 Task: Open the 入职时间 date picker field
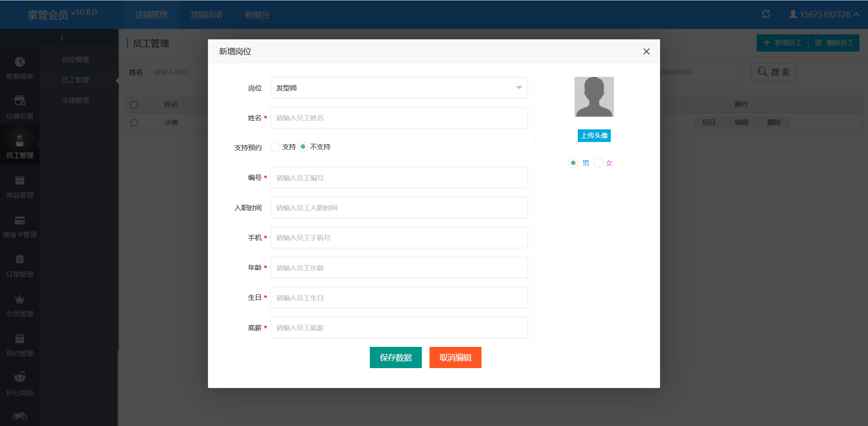coord(399,208)
